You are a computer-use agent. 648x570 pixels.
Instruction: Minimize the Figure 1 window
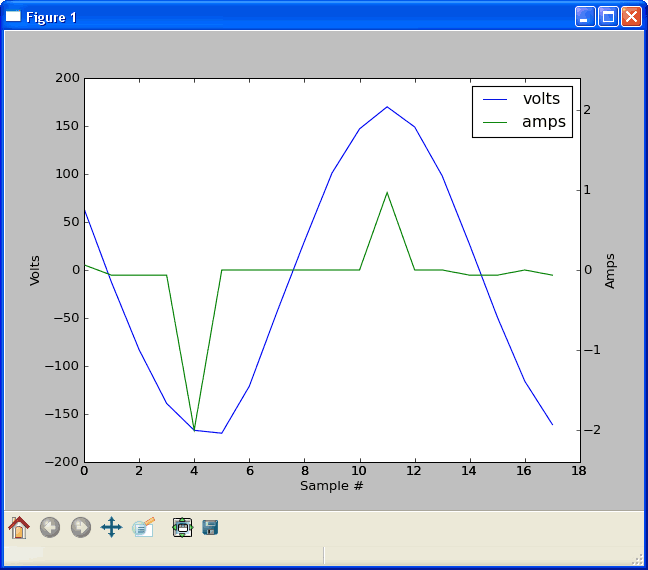pos(585,17)
